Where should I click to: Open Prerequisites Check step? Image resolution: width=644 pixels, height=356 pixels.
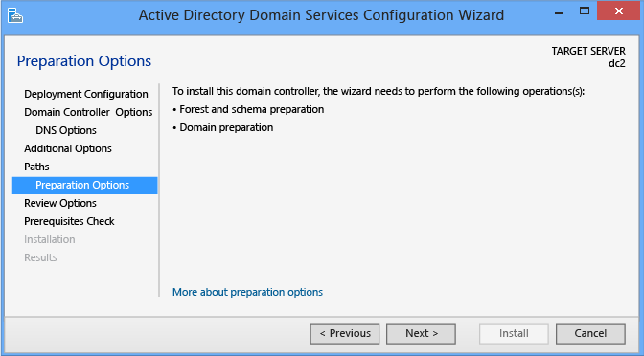coord(69,221)
